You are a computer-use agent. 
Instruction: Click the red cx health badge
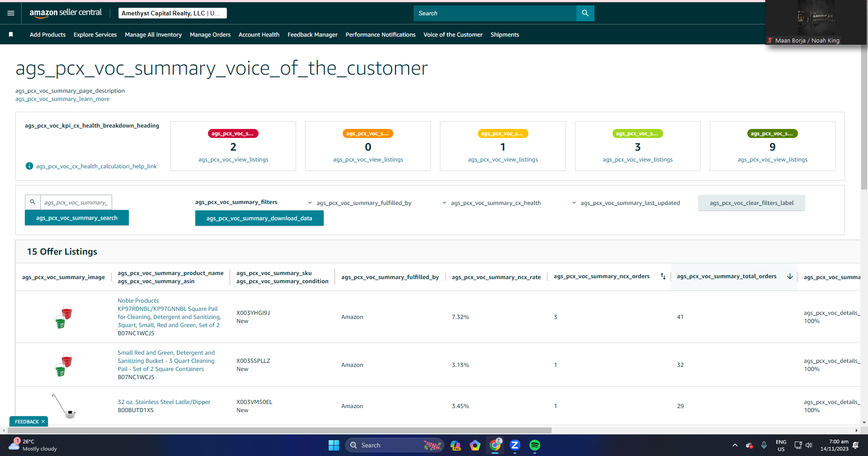[x=233, y=133]
